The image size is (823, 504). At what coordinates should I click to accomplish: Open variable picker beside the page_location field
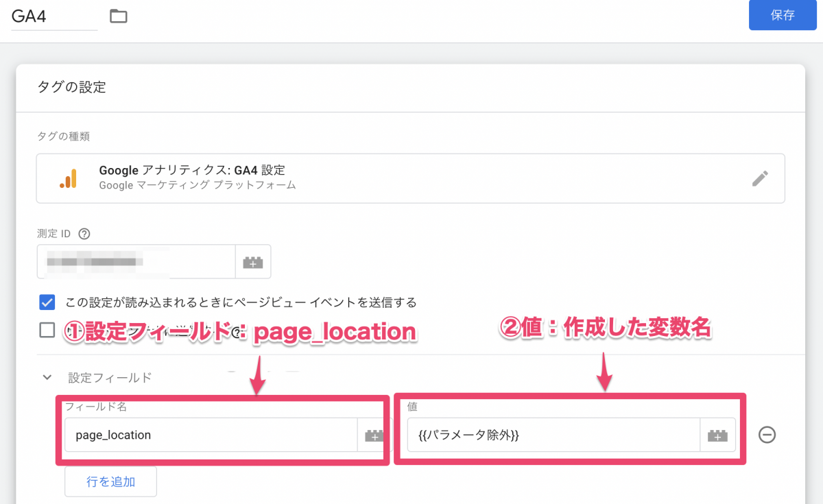click(x=374, y=435)
